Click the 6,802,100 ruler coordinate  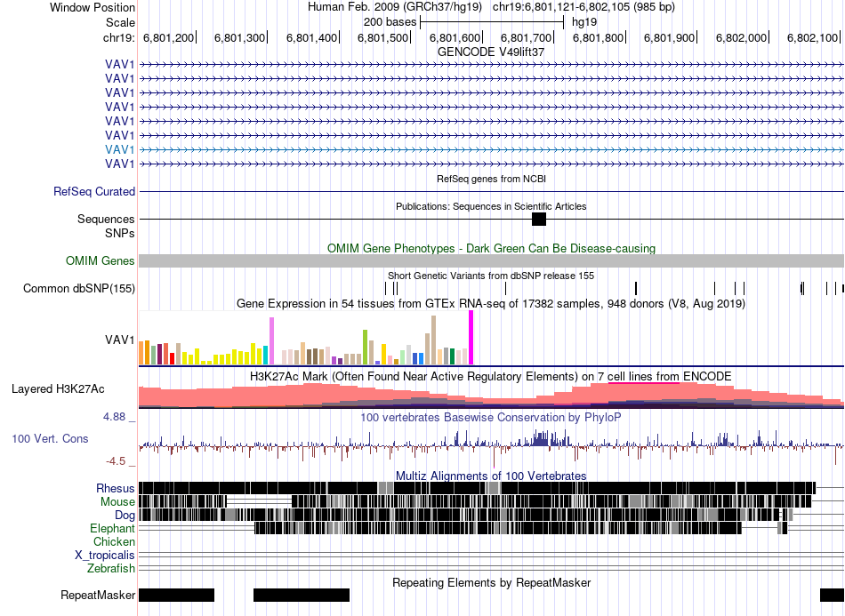click(x=812, y=37)
